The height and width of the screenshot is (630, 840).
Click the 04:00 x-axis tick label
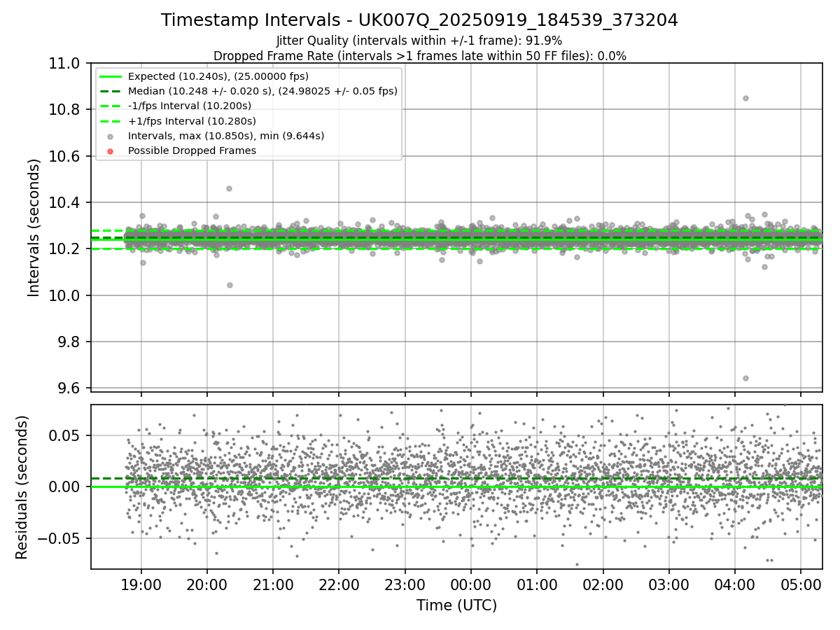pyautogui.click(x=734, y=585)
